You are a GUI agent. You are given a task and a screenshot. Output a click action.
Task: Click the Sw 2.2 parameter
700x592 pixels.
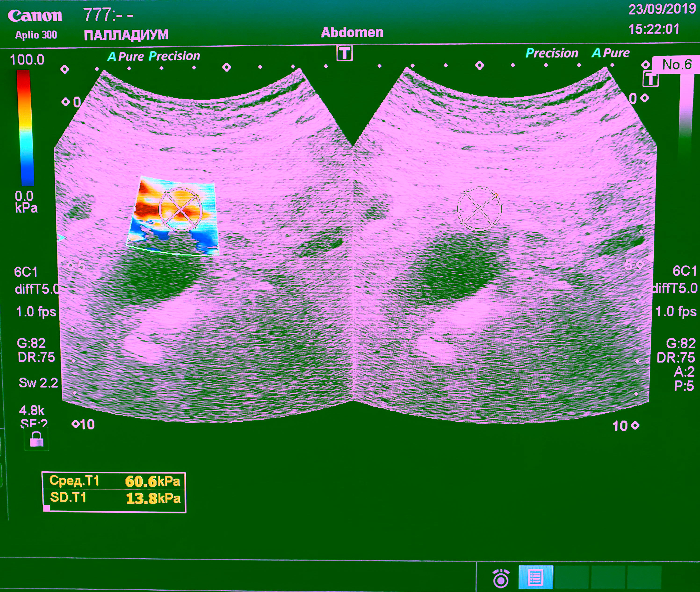click(38, 383)
